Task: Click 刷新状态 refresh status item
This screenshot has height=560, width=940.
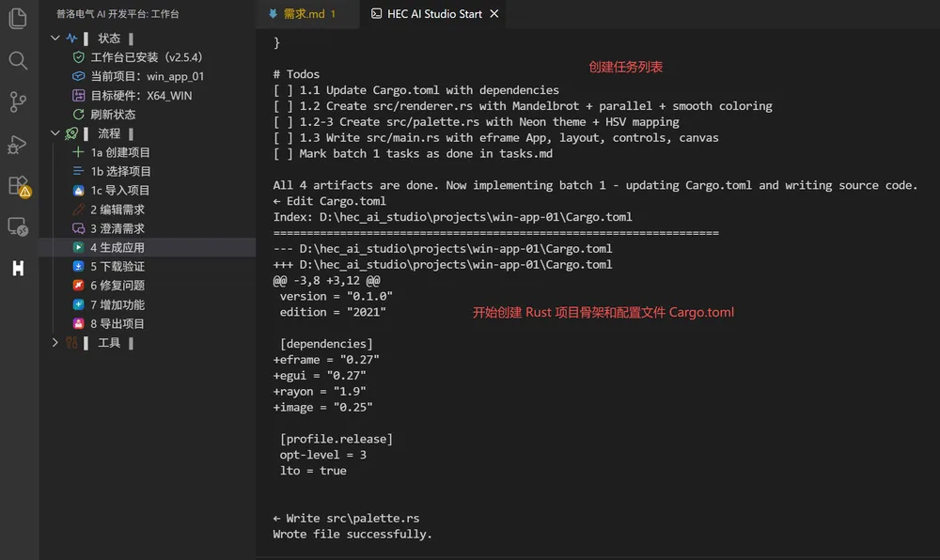Action: (x=113, y=115)
